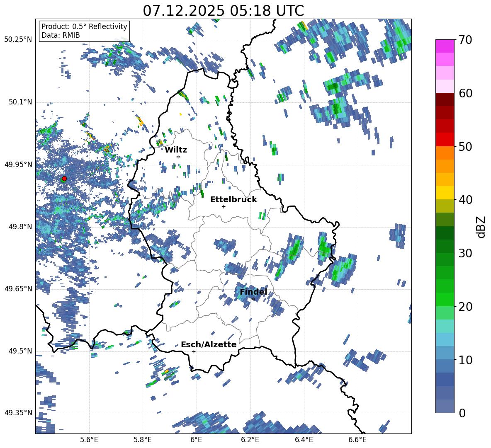Click the red radar site marker dot
491x448 pixels.
[x=64, y=179]
